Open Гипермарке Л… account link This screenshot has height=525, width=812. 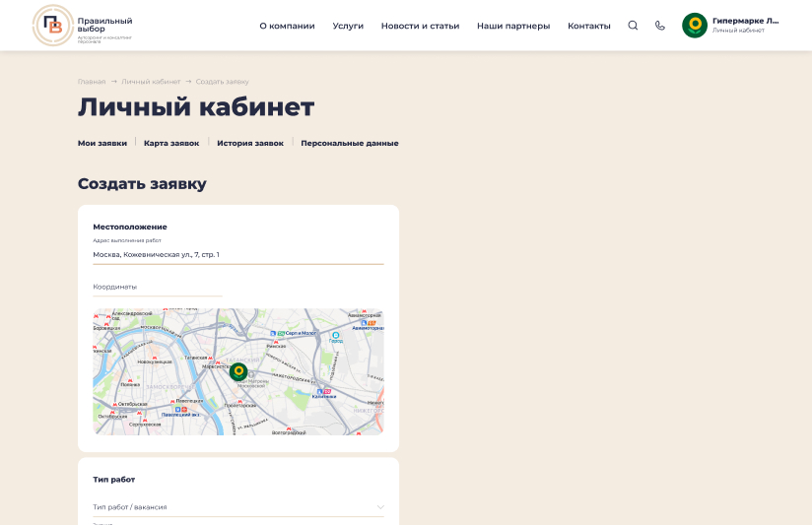[x=745, y=21]
